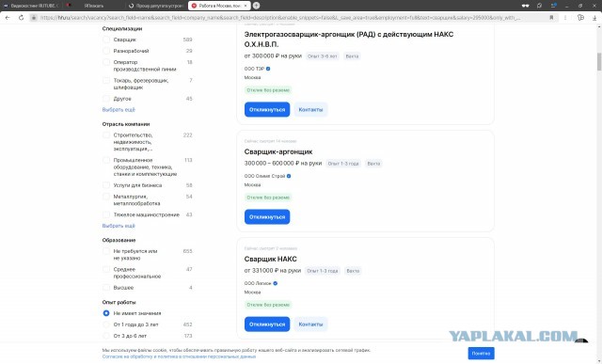Screen dimensions: 602x364
Task: Open the downloads arrow icon
Action: [x=594, y=18]
